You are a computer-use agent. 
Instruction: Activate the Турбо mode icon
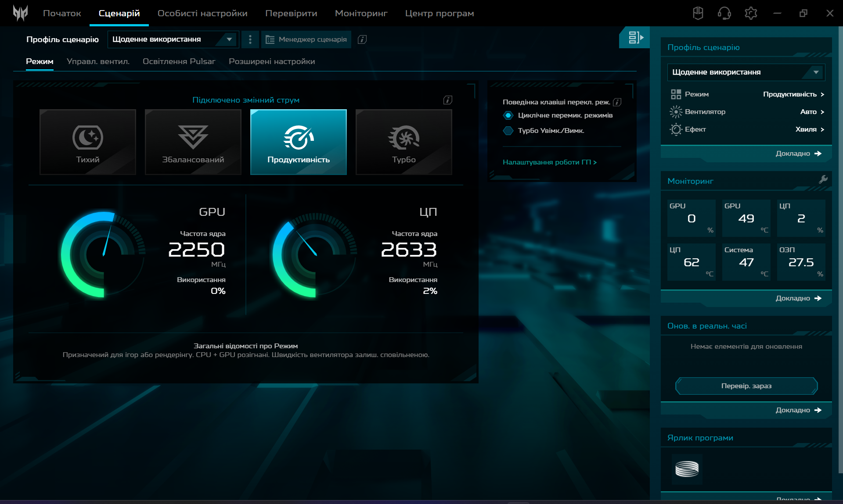[x=403, y=138]
